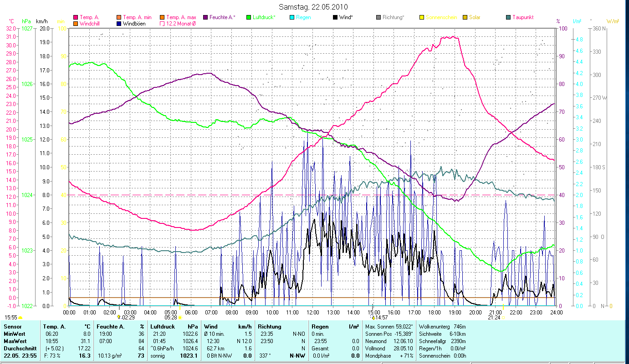Click the sun icon beside 15:55
Screen dimensions: 629x364
pyautogui.click(x=20, y=317)
